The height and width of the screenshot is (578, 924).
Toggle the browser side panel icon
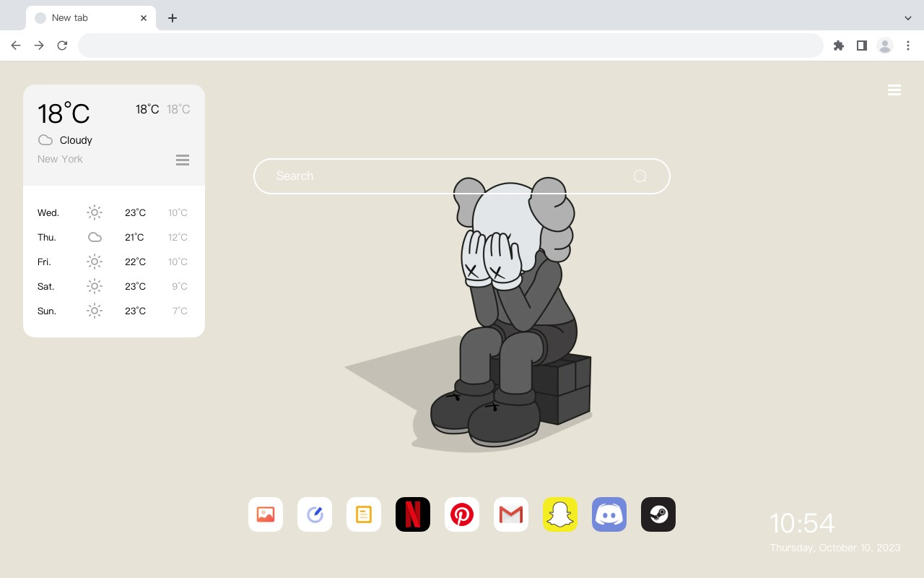(x=861, y=46)
